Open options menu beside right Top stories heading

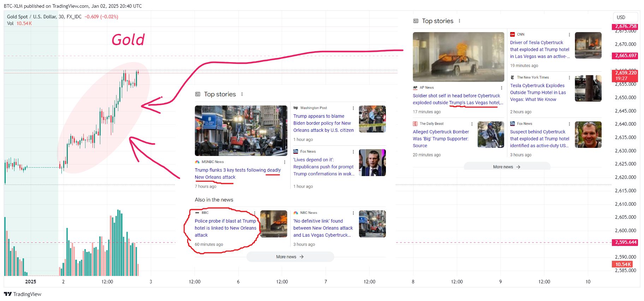pyautogui.click(x=459, y=21)
